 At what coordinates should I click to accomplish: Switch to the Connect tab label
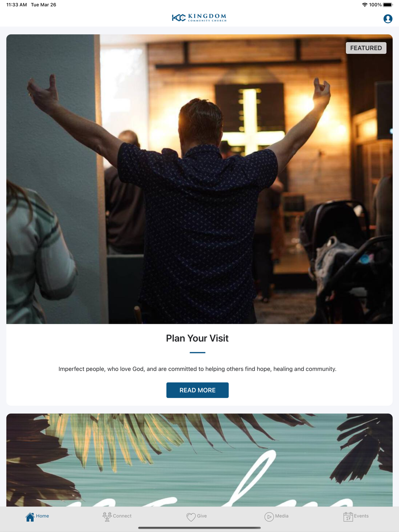[x=122, y=516]
